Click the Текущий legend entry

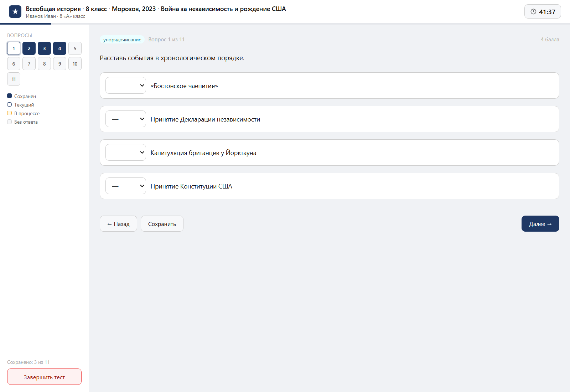point(21,105)
